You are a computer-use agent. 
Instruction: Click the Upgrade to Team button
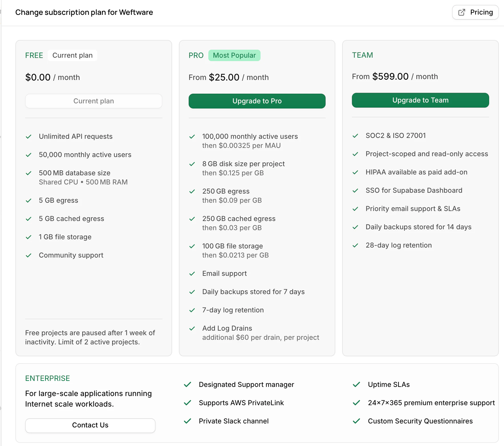[420, 100]
